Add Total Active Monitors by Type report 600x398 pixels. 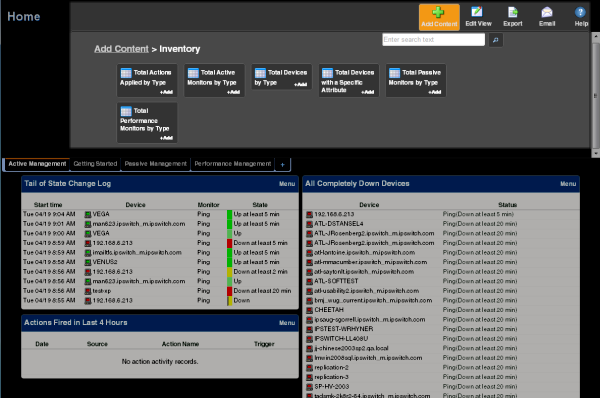point(233,92)
